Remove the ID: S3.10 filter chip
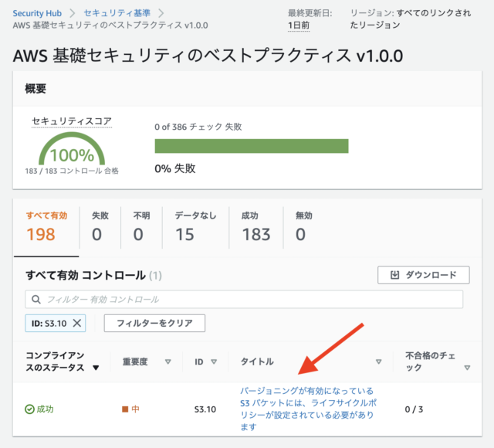This screenshot has width=494, height=448. click(77, 323)
